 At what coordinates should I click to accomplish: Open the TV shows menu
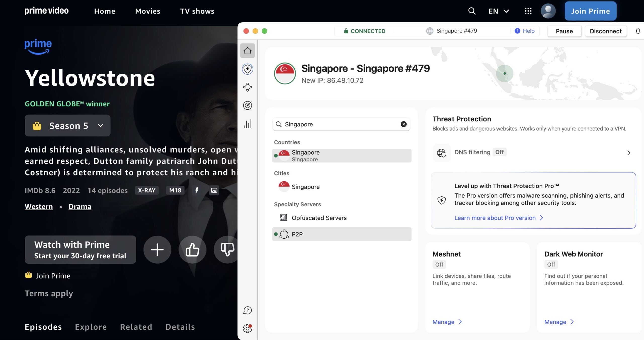(197, 11)
